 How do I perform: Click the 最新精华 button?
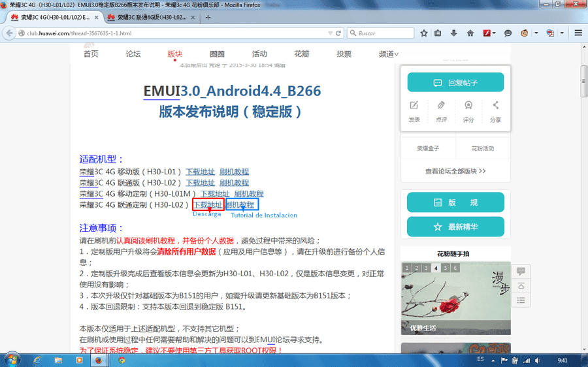455,227
